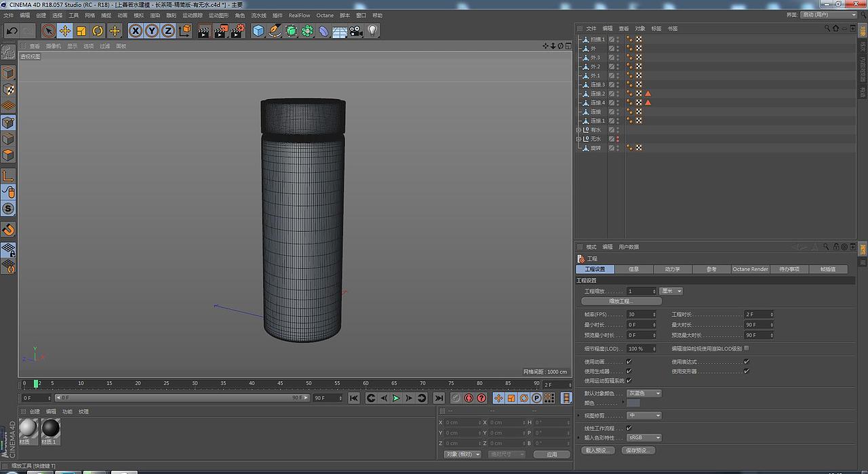Open the 渲染 menu in menu bar
Image resolution: width=868 pixels, height=474 pixels.
tap(155, 15)
